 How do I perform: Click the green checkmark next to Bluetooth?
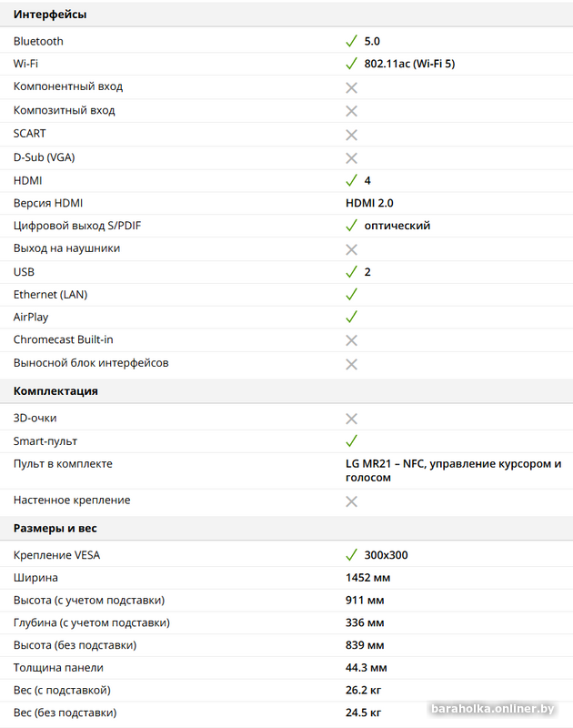coord(351,41)
